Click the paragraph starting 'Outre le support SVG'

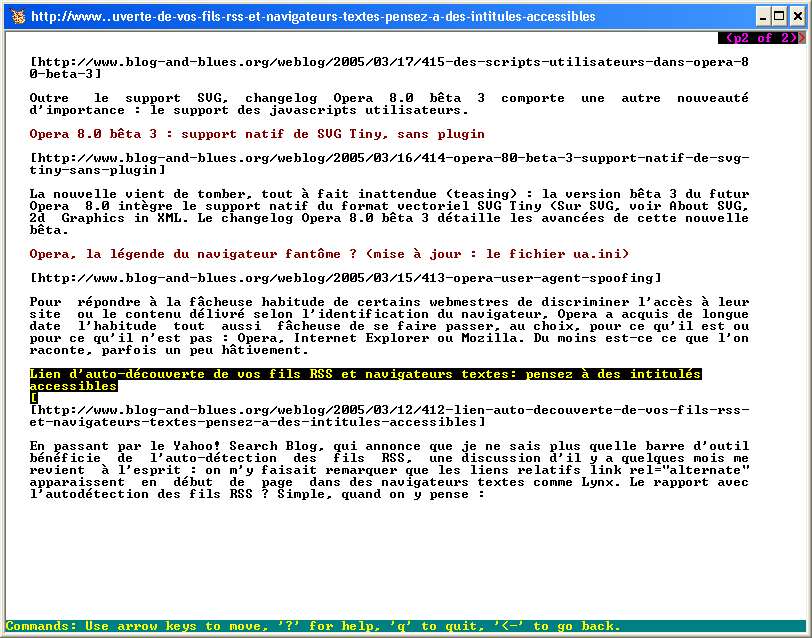point(389,104)
